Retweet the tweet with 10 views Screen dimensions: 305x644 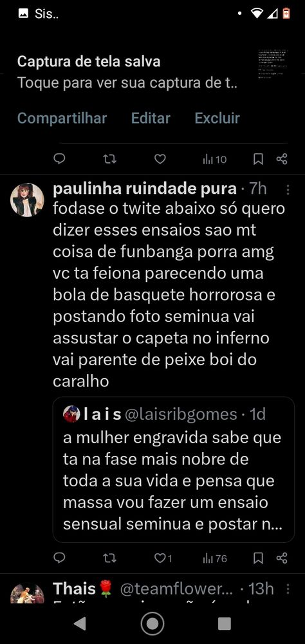109,159
